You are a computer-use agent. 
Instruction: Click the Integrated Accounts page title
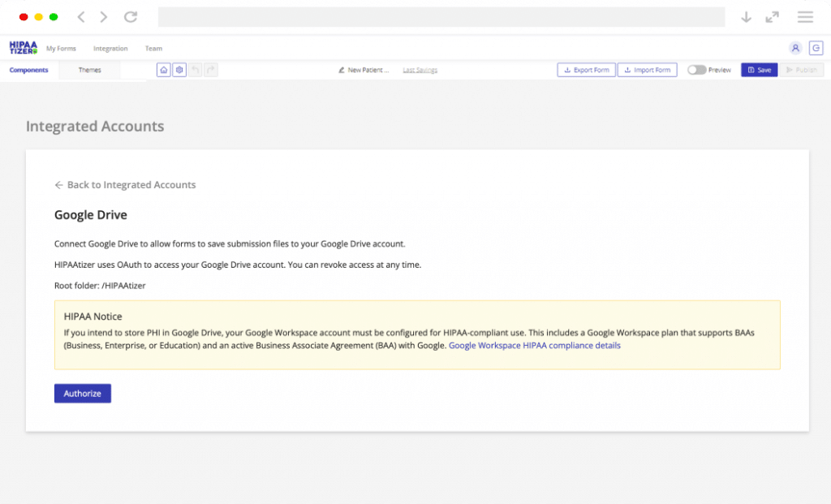tap(95, 126)
